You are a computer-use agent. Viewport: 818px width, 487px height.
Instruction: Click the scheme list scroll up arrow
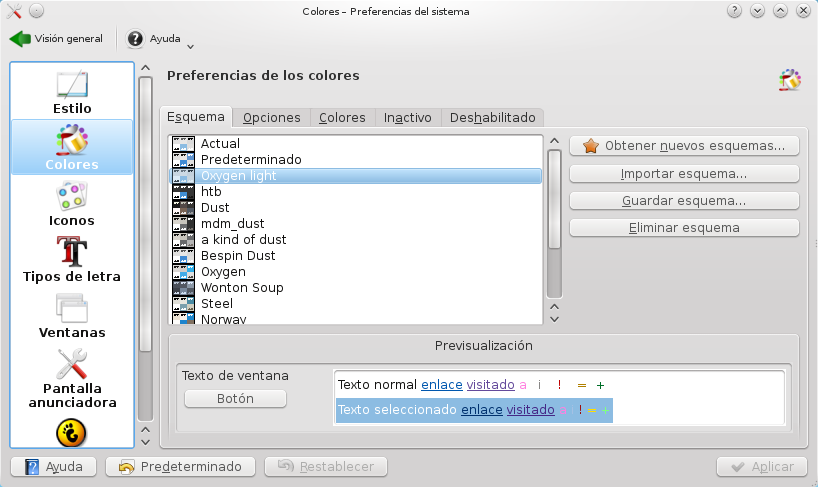(x=555, y=141)
